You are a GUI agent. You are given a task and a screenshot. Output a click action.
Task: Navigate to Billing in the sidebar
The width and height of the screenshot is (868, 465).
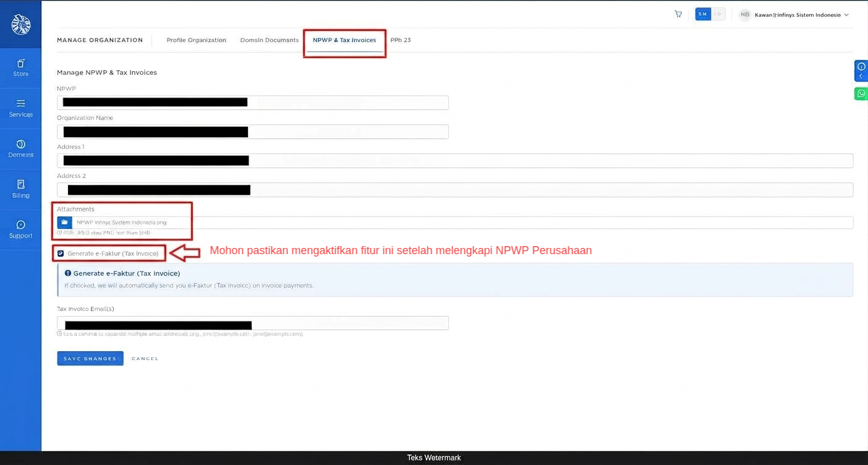point(21,189)
